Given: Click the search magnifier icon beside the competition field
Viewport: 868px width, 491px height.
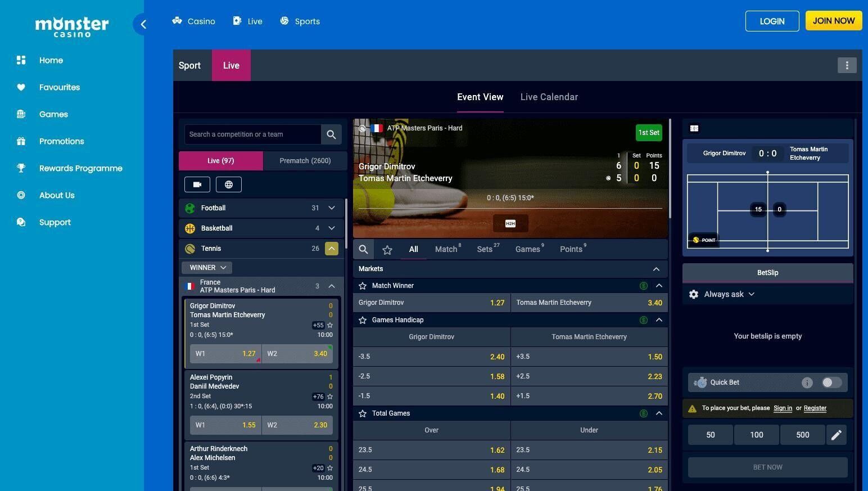Looking at the screenshot, I should point(331,134).
